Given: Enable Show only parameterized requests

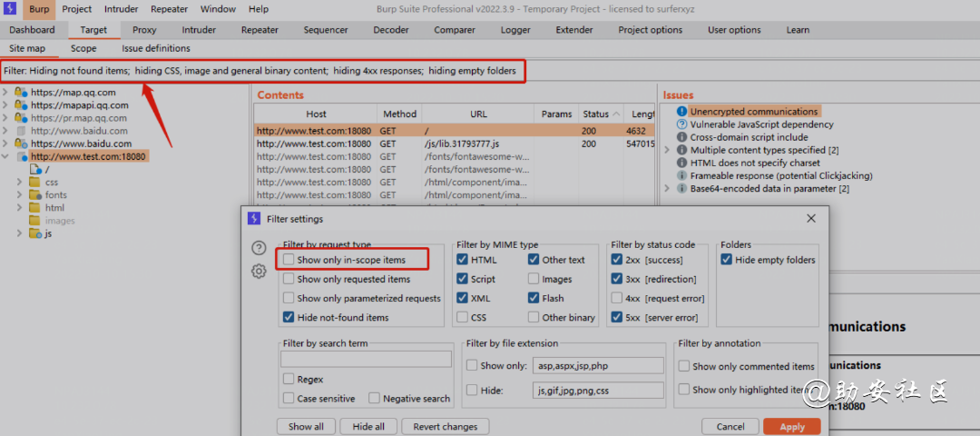Looking at the screenshot, I should (x=289, y=298).
